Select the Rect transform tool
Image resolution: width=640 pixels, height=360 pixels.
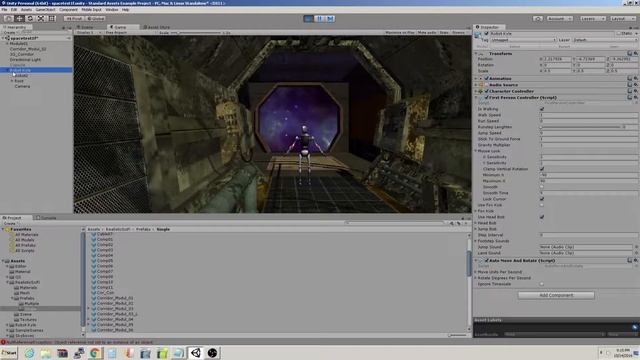click(52, 18)
